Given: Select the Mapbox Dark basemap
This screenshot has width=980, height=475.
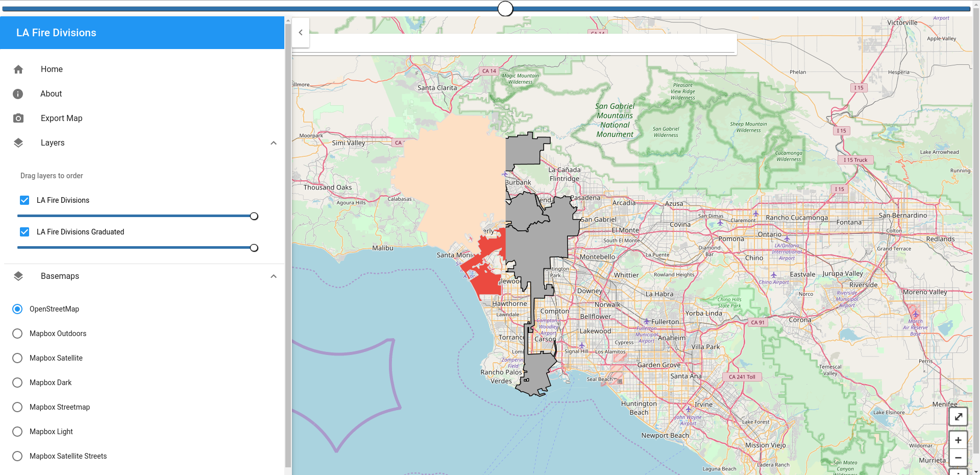Looking at the screenshot, I should (x=17, y=383).
